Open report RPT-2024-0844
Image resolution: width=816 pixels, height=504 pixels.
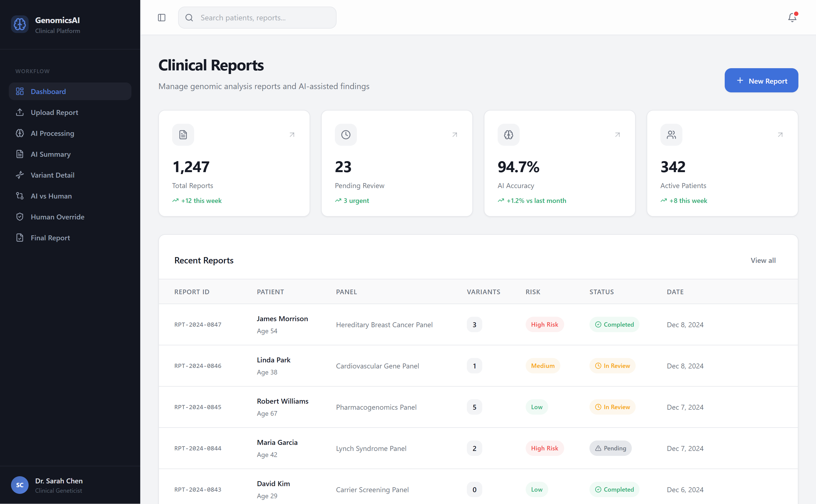(198, 448)
